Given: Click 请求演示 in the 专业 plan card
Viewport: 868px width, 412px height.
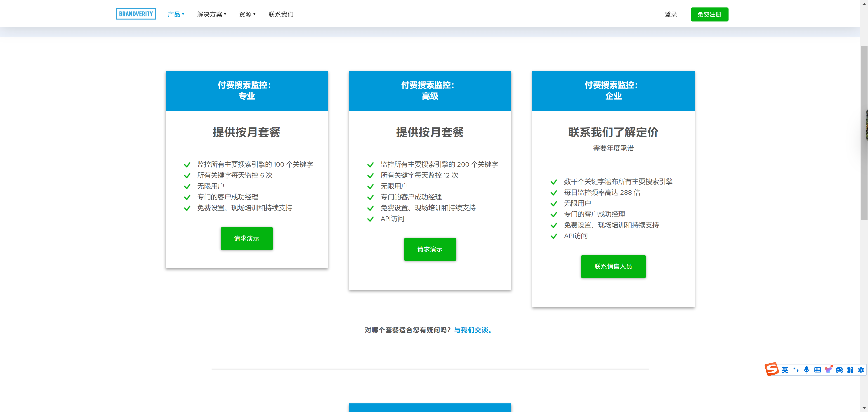Looking at the screenshot, I should pyautogui.click(x=247, y=238).
